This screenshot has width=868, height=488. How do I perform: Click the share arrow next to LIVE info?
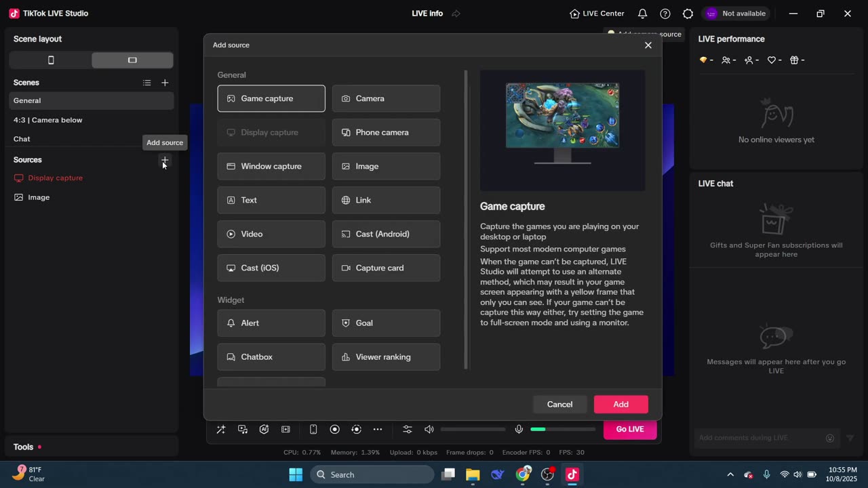click(456, 14)
